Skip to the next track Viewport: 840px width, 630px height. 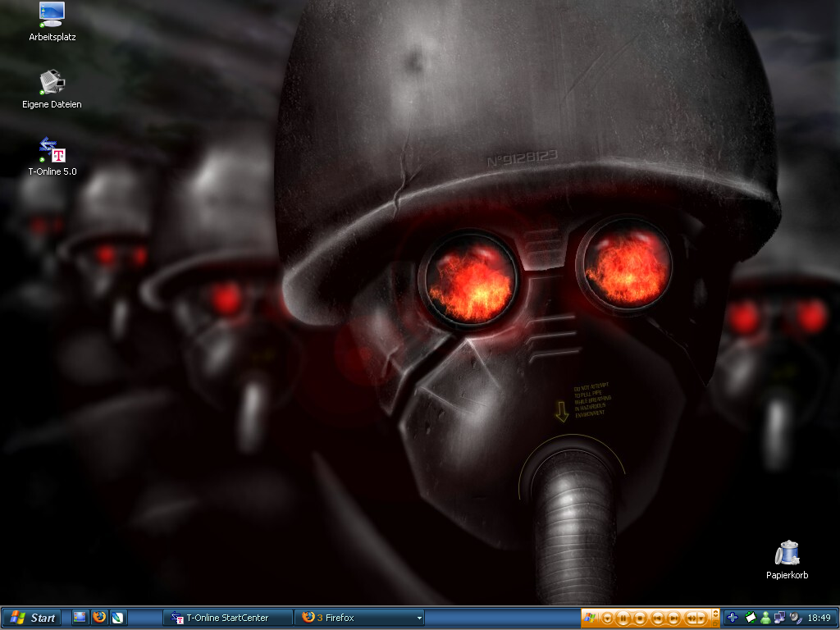pos(673,618)
